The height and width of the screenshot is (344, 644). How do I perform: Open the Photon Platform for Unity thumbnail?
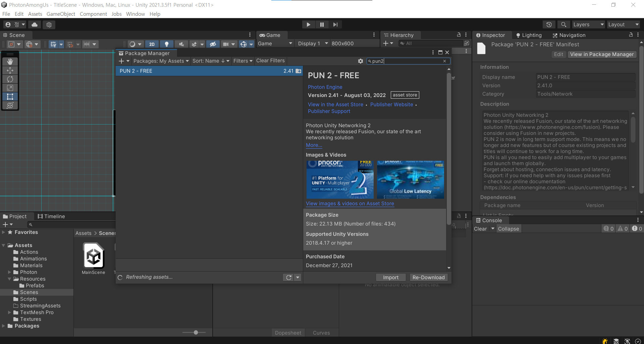click(340, 180)
